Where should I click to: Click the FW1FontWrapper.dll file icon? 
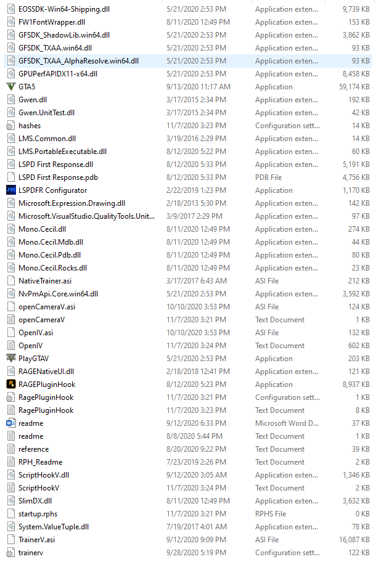point(11,22)
